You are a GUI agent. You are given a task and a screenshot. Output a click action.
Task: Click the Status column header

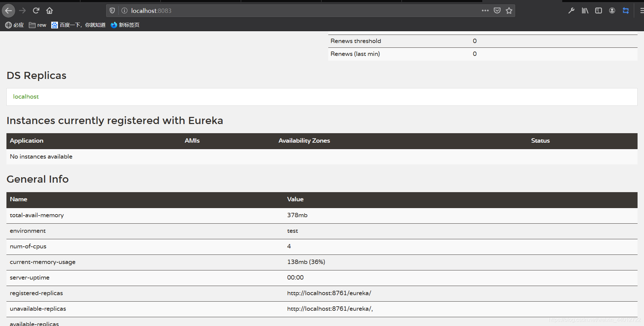tap(540, 141)
